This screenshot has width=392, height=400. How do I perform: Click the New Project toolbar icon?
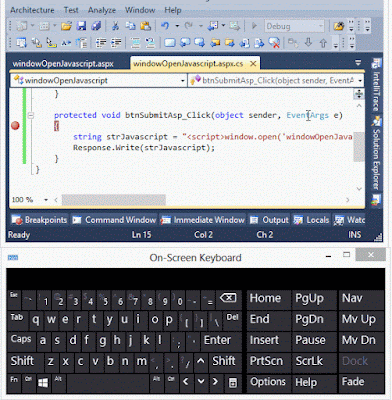(x=22, y=26)
